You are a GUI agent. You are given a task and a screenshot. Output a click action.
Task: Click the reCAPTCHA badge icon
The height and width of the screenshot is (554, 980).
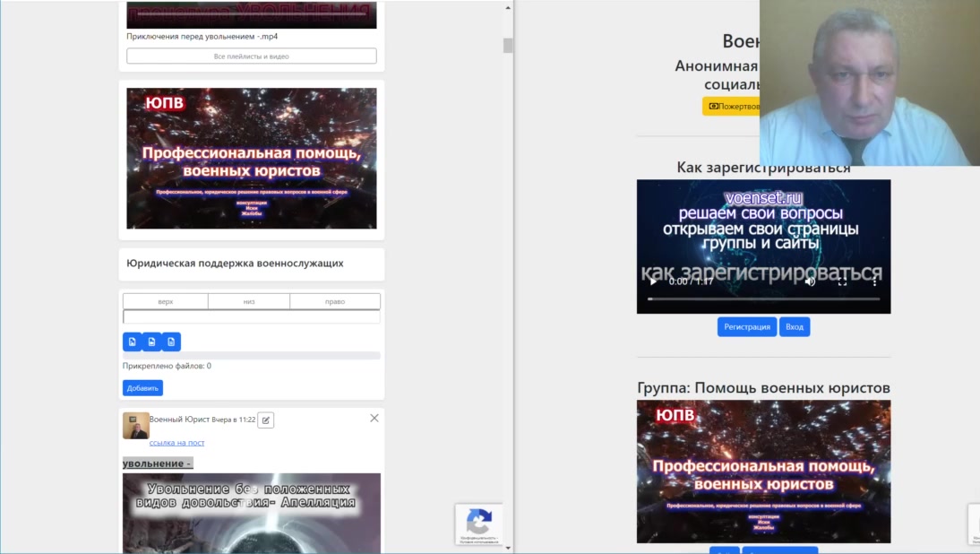coord(479,522)
